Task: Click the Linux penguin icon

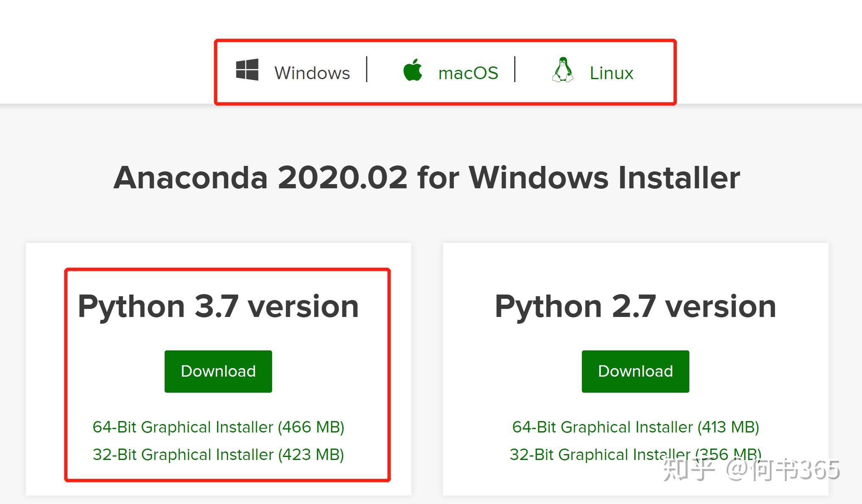Action: 563,70
